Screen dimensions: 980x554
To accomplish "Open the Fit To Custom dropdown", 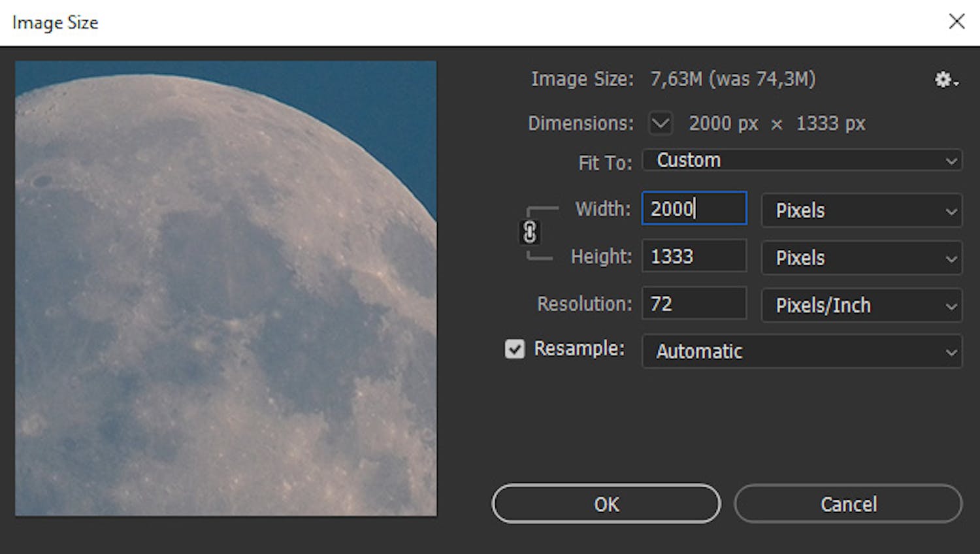I will click(802, 160).
